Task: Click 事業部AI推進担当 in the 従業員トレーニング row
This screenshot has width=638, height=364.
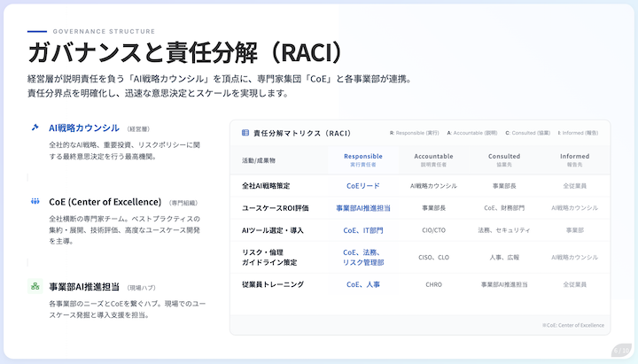Action: tap(504, 284)
